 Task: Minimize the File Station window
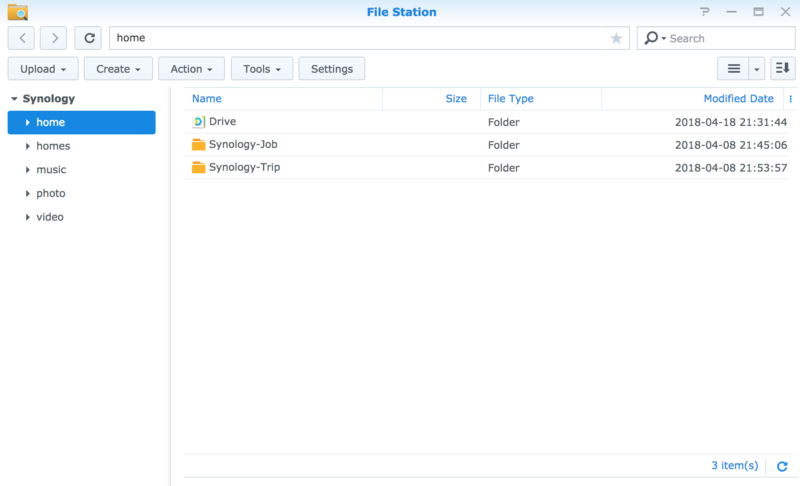[x=732, y=12]
